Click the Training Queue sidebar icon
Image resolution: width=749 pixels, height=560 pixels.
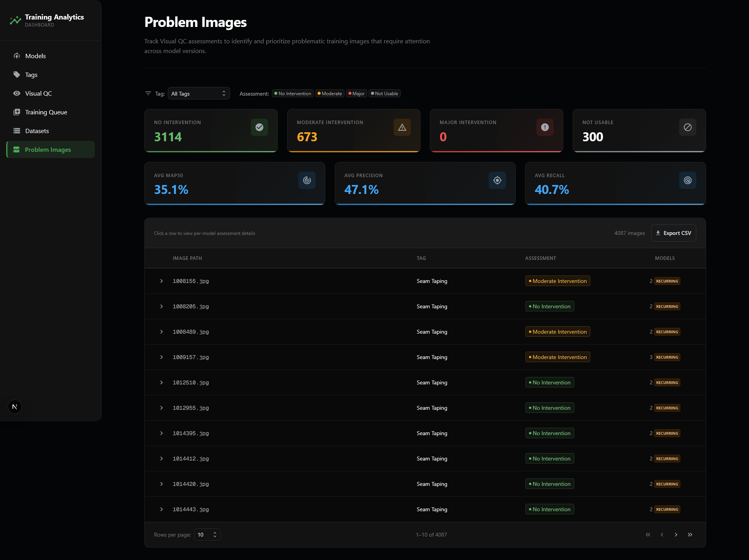17,112
